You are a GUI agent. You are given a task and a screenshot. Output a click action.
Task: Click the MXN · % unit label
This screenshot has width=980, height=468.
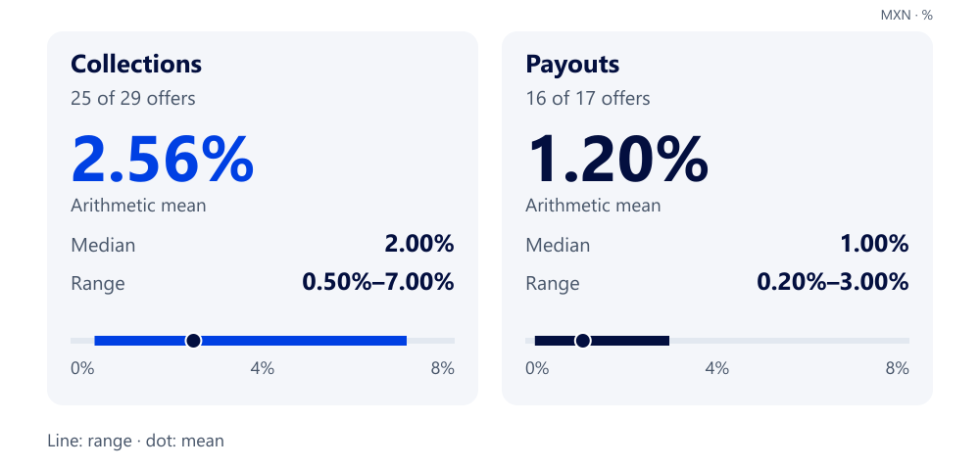point(906,16)
